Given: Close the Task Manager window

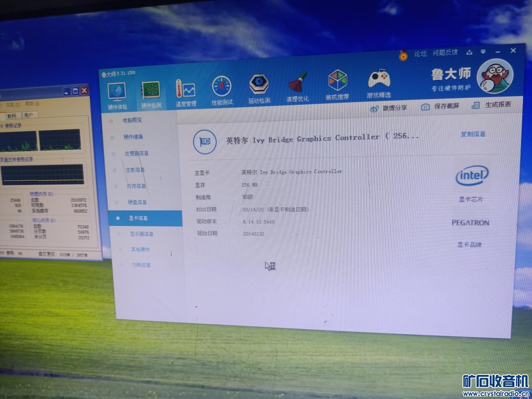Looking at the screenshot, I should (x=84, y=90).
